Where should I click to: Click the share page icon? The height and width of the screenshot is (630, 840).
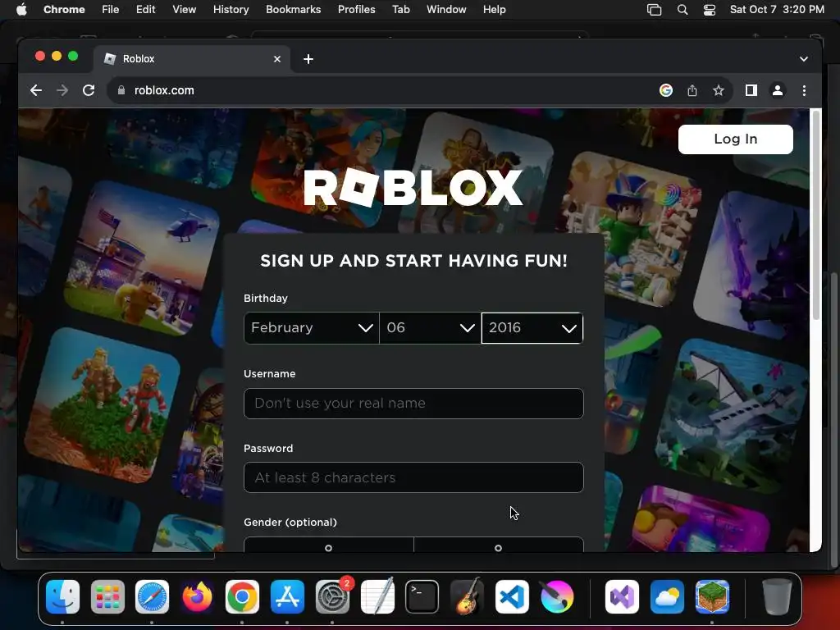692,90
